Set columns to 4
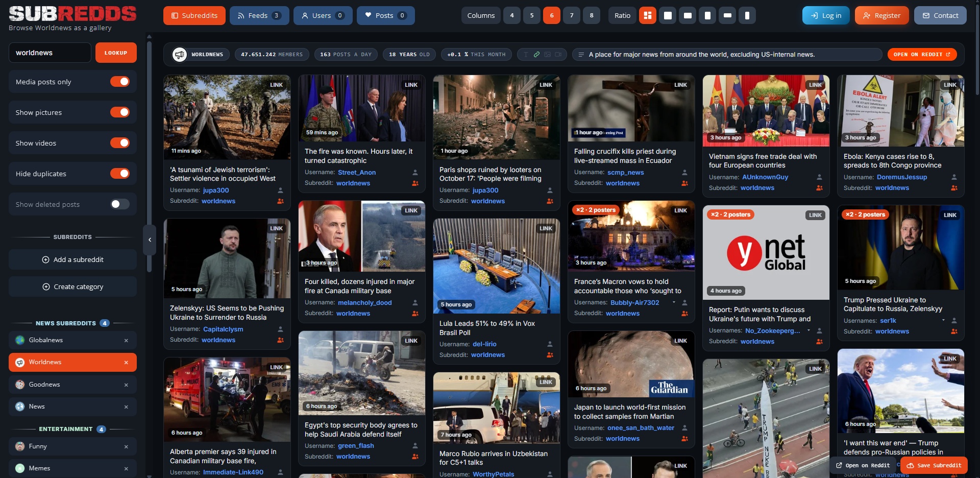 tap(512, 15)
